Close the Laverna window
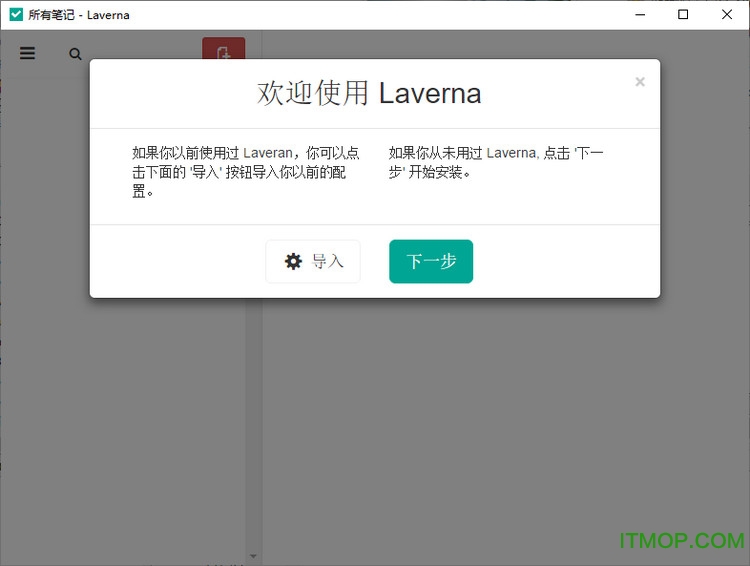Screen dimensions: 750x566 tap(727, 14)
